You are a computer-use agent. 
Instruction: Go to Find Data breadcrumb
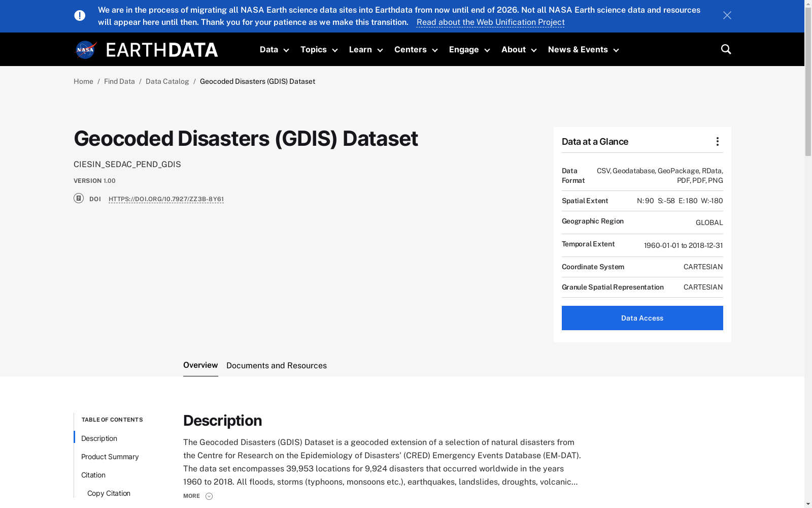(x=119, y=81)
